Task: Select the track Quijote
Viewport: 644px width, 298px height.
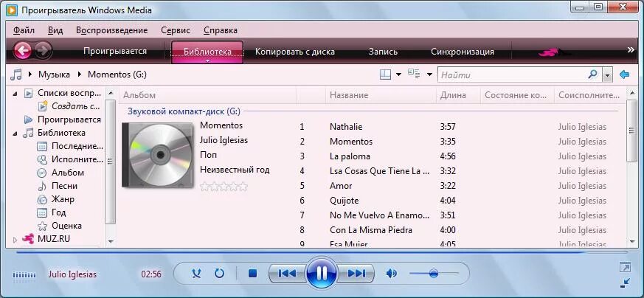Action: [344, 201]
